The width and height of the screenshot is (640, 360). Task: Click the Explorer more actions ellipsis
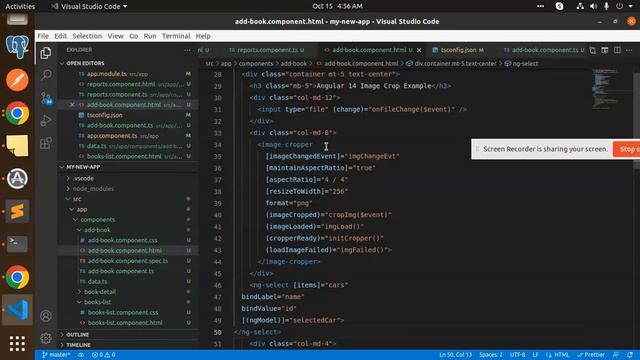click(x=187, y=50)
